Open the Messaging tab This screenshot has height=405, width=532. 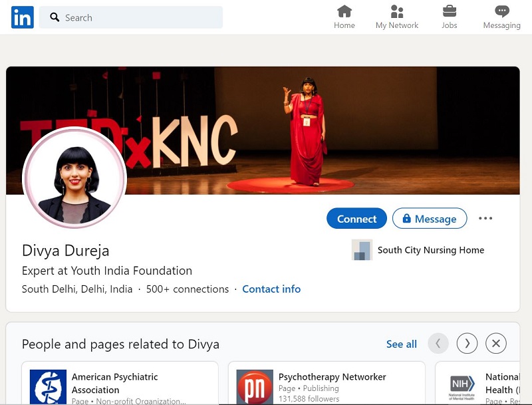click(501, 17)
